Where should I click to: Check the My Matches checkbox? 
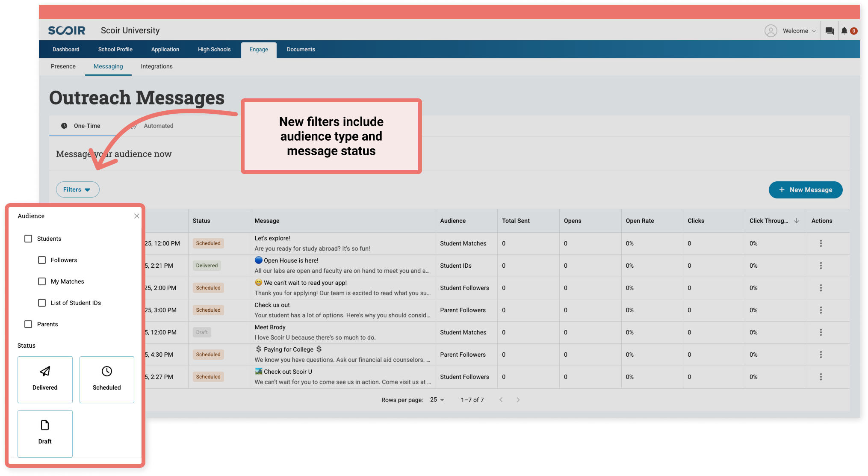42,281
